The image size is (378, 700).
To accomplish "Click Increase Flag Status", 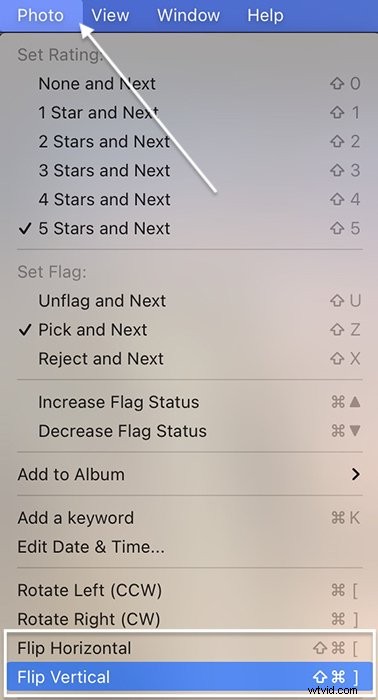I will coord(189,402).
